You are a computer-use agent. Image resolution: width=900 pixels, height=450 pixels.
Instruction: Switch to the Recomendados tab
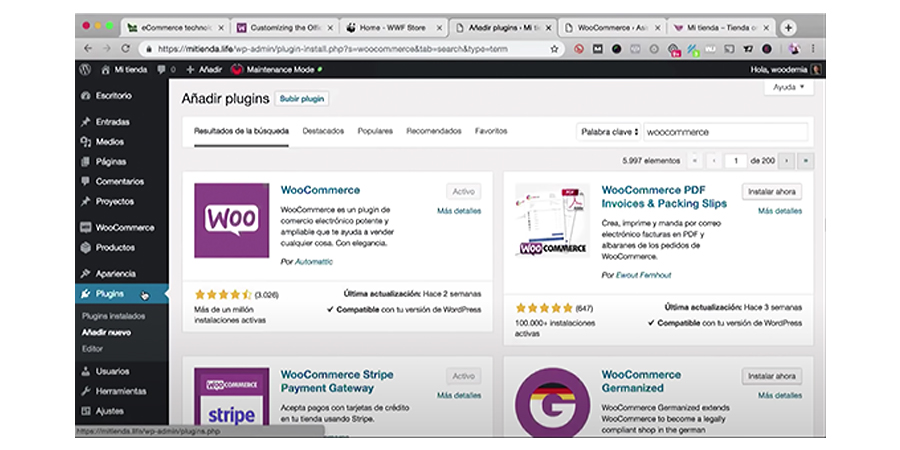tap(434, 131)
